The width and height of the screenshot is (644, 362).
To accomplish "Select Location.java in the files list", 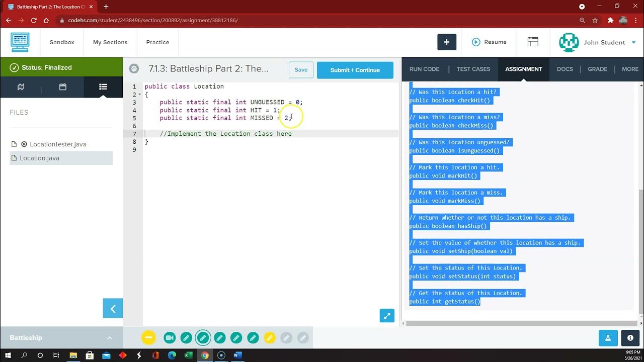I will 61,158.
